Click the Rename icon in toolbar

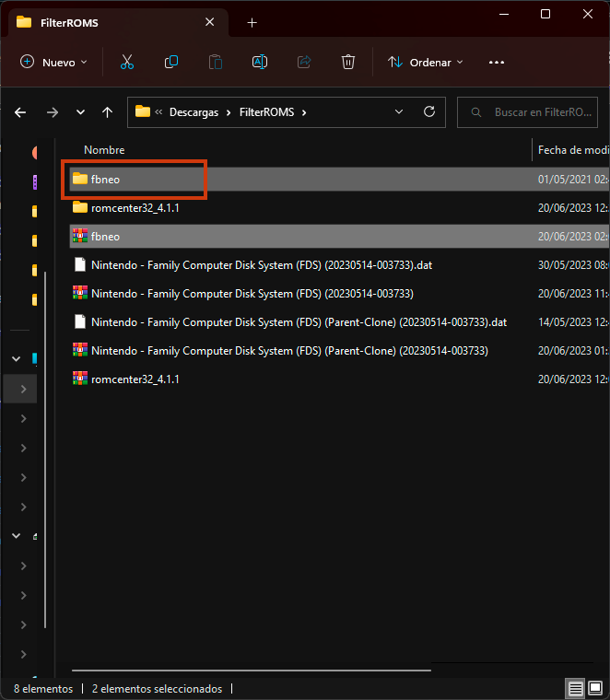point(260,62)
